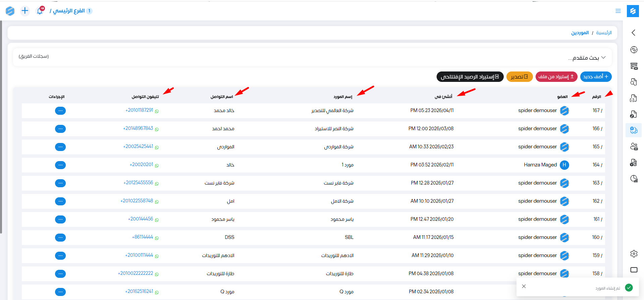
Task: Click WhatsApp icon beside +20101187291
Action: click(x=157, y=111)
